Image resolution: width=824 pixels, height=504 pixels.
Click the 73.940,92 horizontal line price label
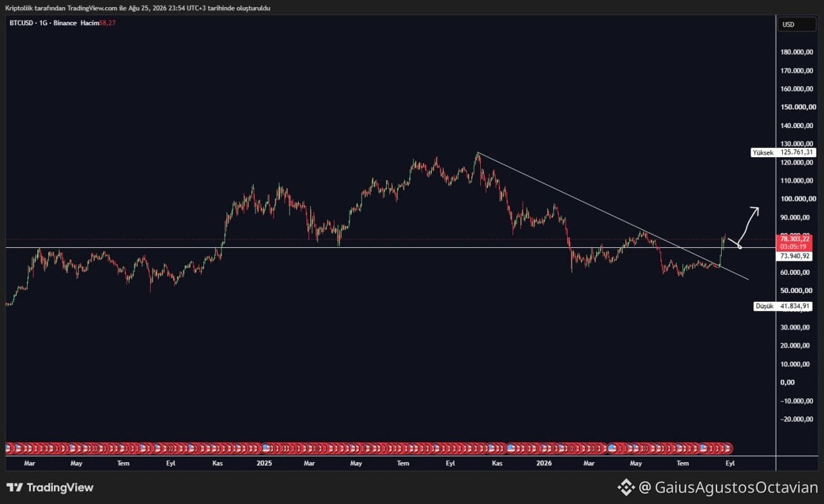795,256
